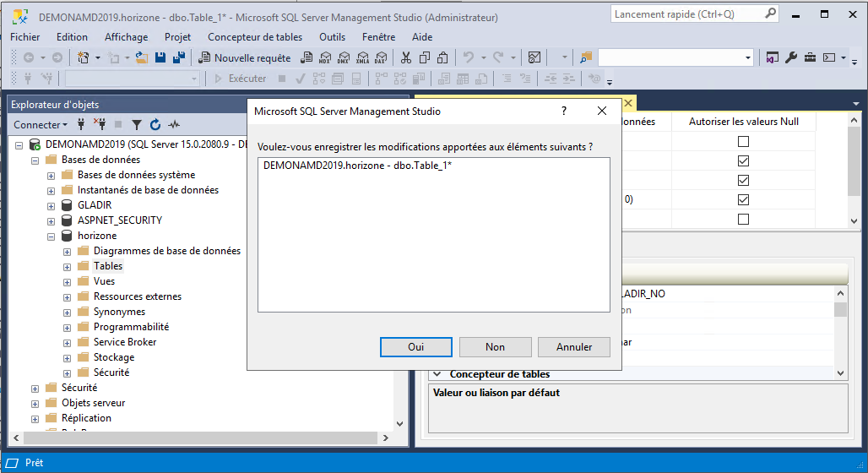Click the Lancement rapide search field

tap(687, 14)
